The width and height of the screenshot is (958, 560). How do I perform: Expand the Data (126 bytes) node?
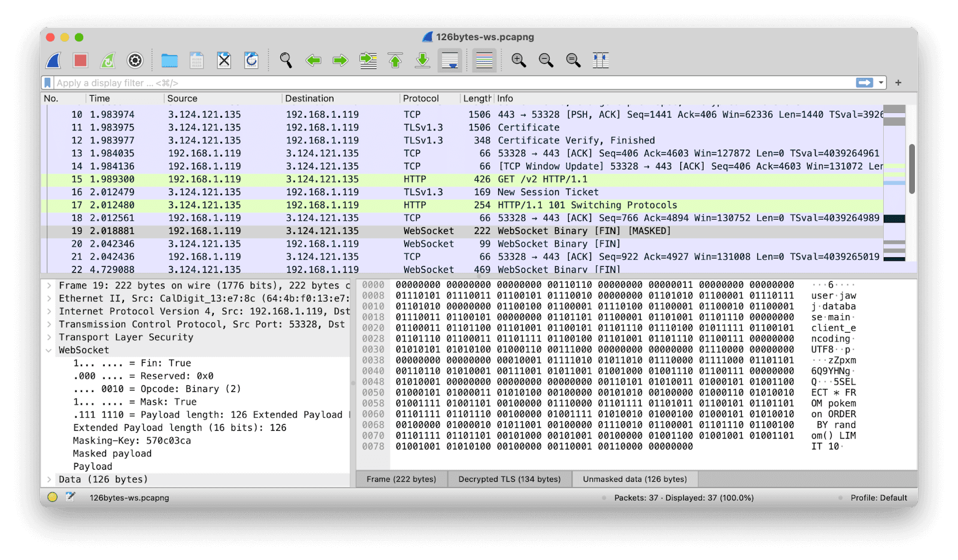pos(49,480)
